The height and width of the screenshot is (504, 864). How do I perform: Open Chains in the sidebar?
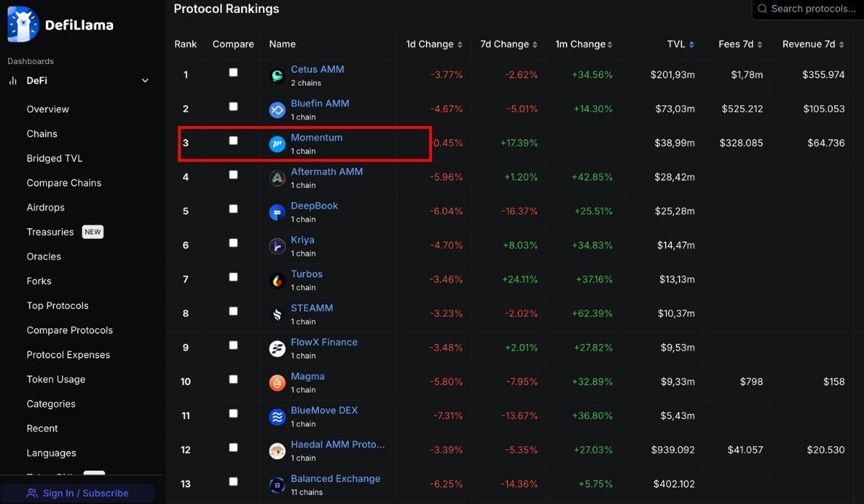pos(42,134)
